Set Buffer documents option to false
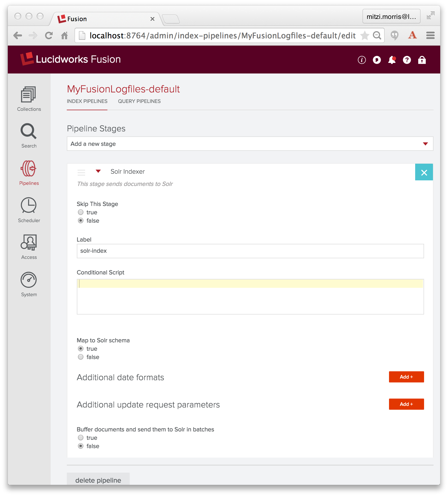This screenshot has height=496, width=448. [x=81, y=446]
